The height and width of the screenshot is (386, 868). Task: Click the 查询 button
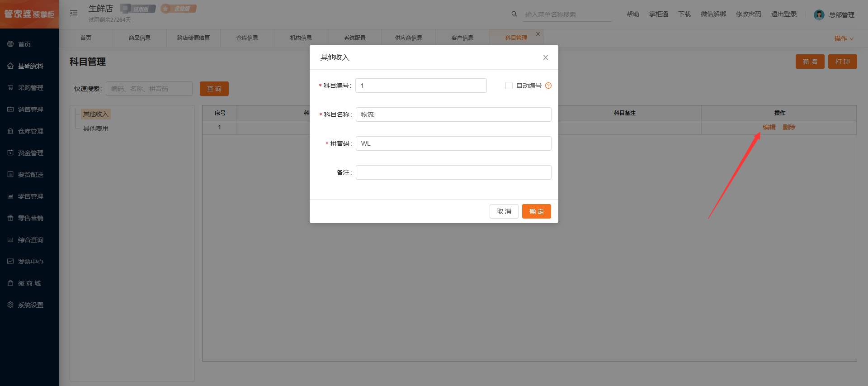[x=214, y=89]
